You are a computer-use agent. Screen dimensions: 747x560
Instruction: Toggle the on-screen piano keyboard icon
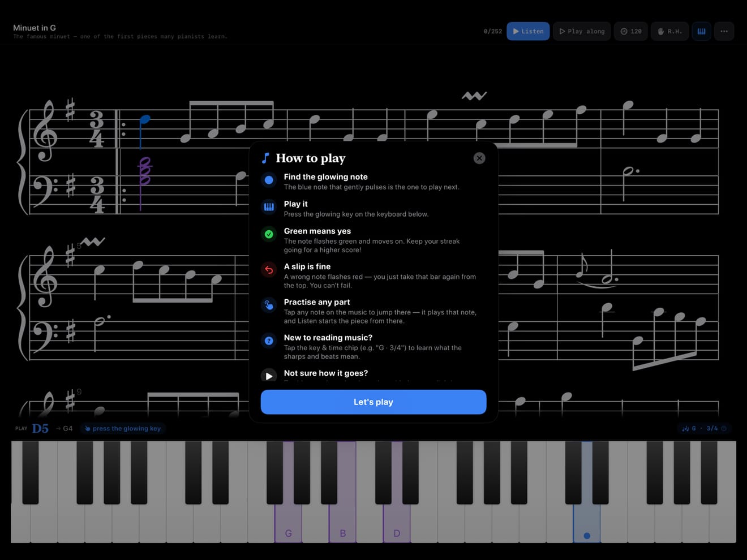[702, 31]
